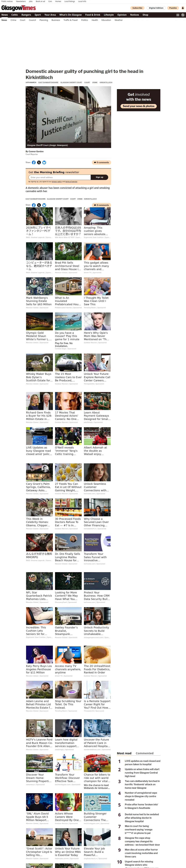Open most read: Number of unregistered vape shops

pos(141,796)
